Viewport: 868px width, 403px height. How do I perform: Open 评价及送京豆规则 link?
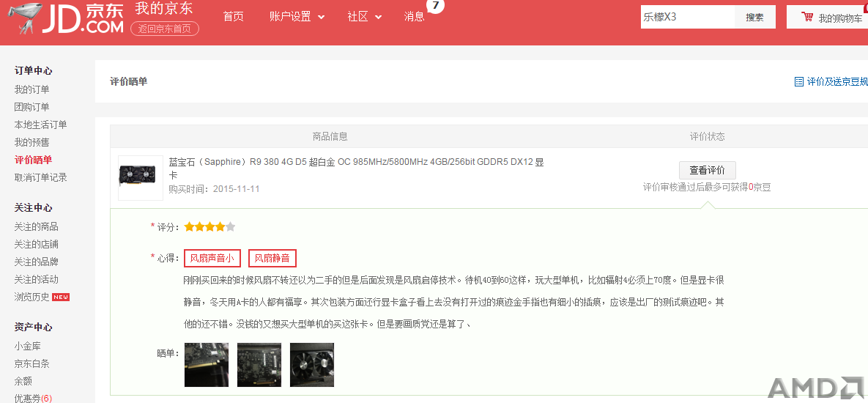point(837,82)
